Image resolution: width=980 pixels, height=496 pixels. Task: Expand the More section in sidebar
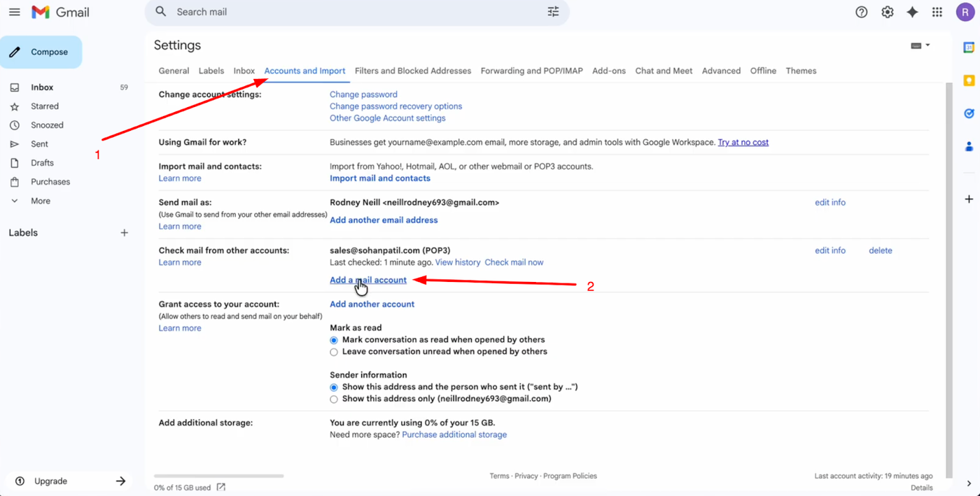coord(40,201)
